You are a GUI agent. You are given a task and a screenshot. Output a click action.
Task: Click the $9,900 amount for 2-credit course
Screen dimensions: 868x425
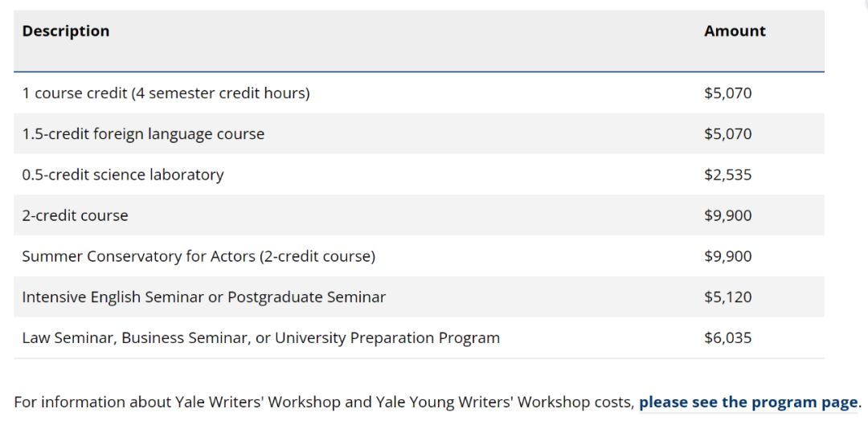click(x=728, y=215)
